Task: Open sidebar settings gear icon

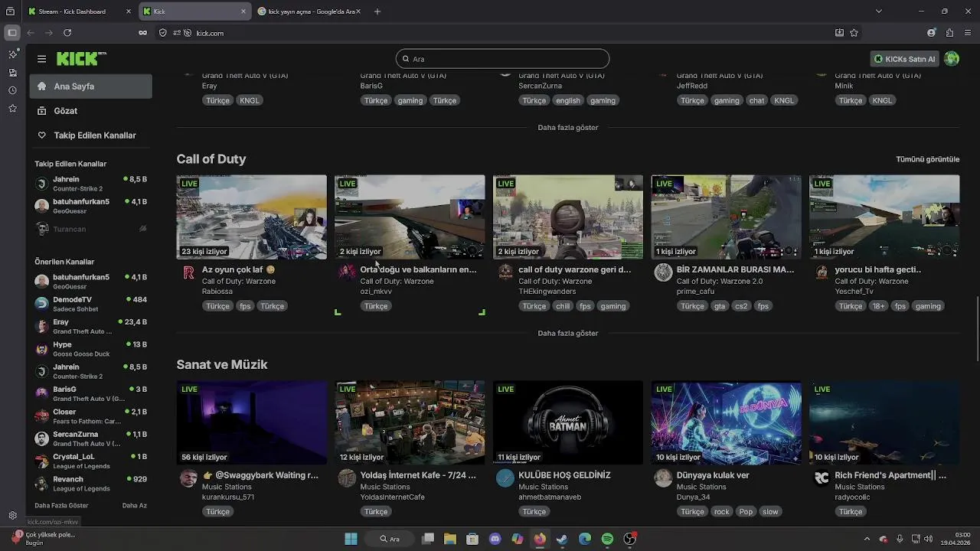Action: pos(12,516)
